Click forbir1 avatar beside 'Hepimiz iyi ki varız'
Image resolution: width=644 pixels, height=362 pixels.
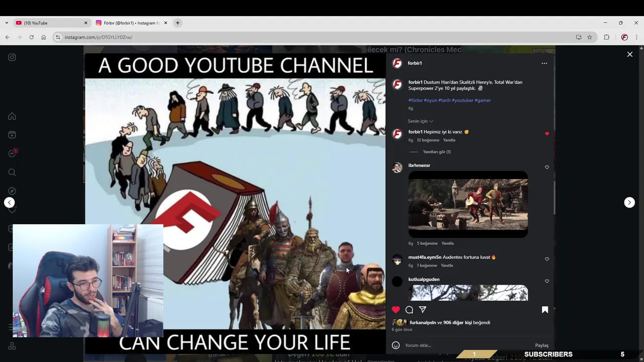point(397,134)
